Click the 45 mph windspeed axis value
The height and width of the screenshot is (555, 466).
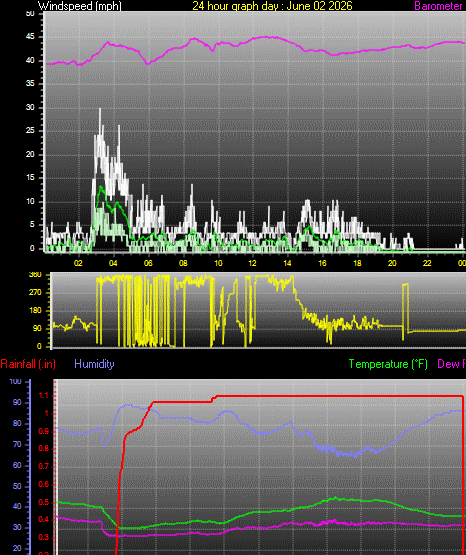[30, 37]
